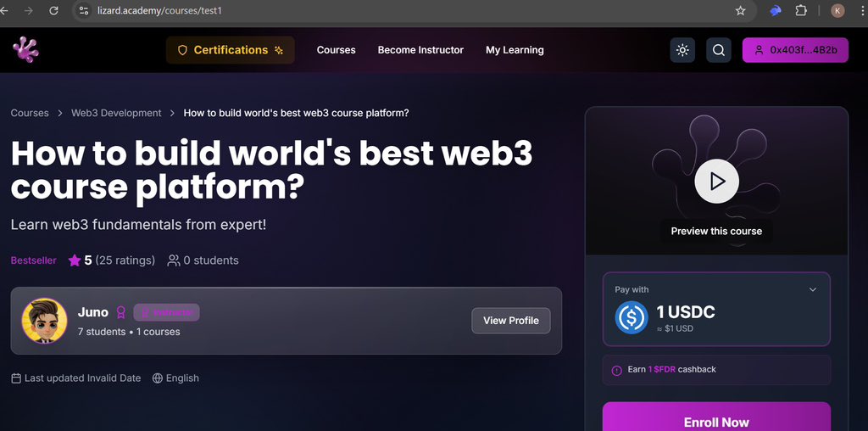This screenshot has height=431, width=868.
Task: Open the Certifications menu item
Action: 231,50
